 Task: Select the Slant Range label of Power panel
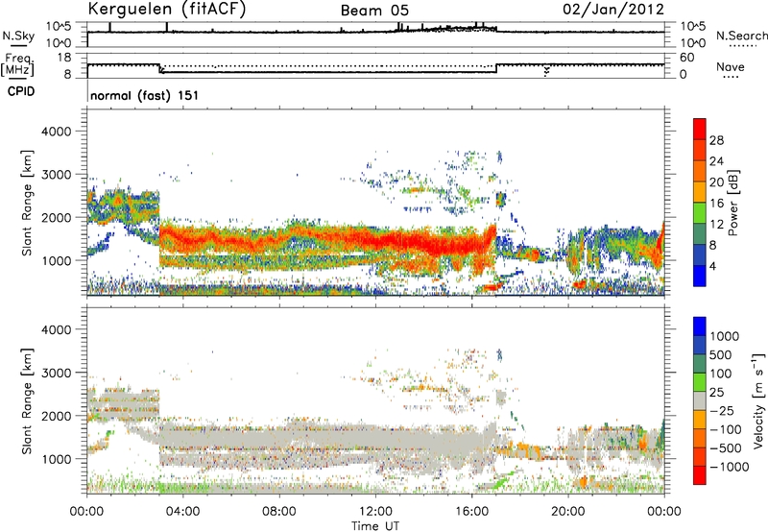(27, 203)
